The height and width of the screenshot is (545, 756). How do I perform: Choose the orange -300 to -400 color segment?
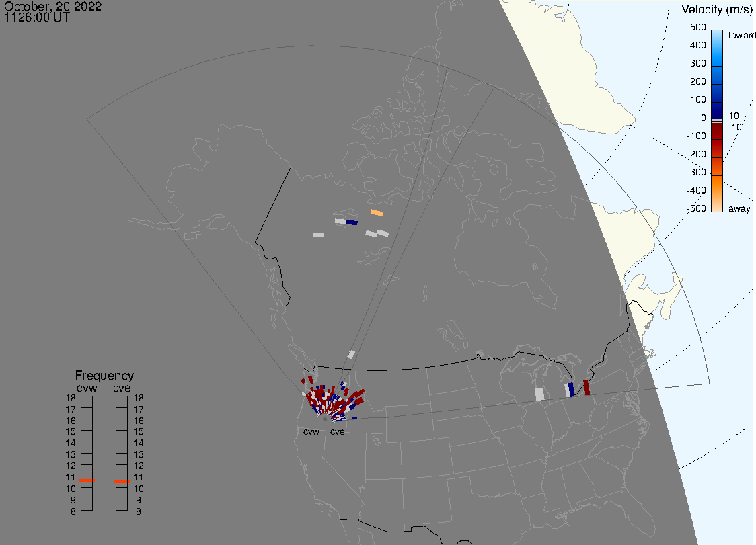[717, 185]
